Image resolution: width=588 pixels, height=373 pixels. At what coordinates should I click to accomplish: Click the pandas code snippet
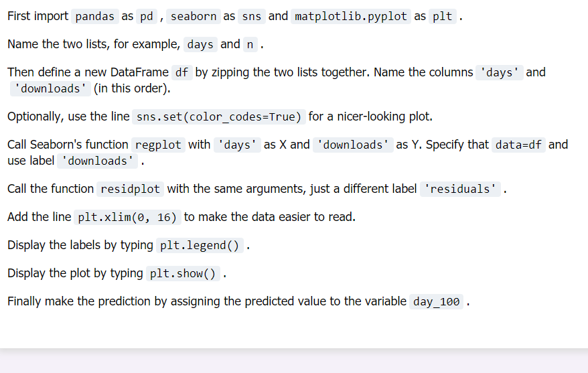(x=95, y=17)
